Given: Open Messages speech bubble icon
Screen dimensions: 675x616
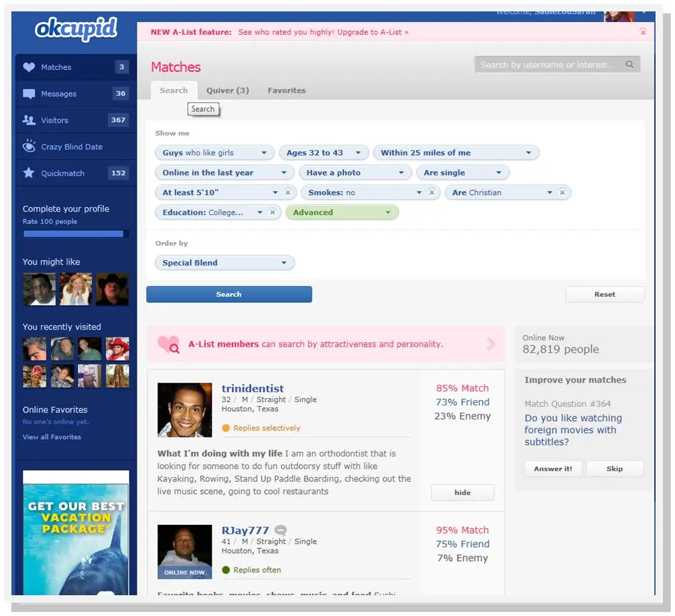Looking at the screenshot, I should 29,94.
